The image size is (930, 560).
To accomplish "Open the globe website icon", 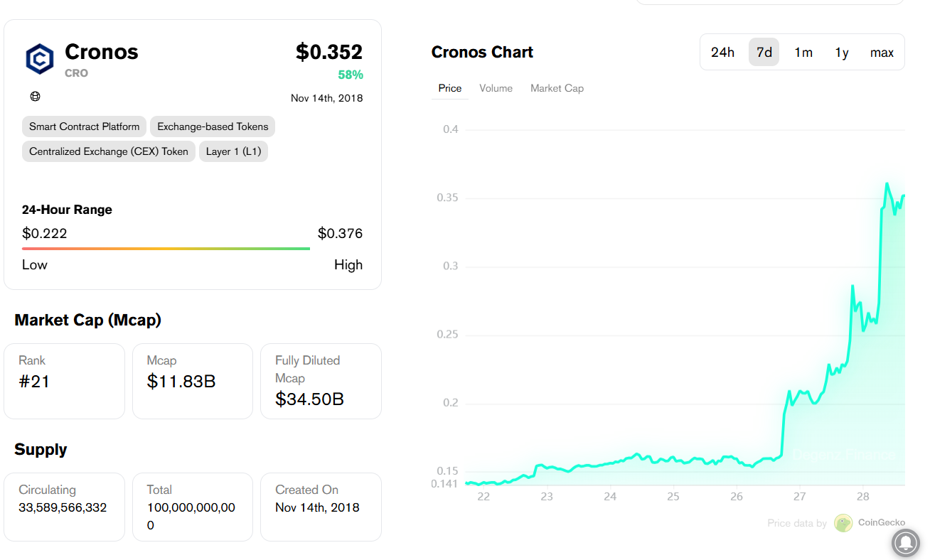I will click(35, 97).
